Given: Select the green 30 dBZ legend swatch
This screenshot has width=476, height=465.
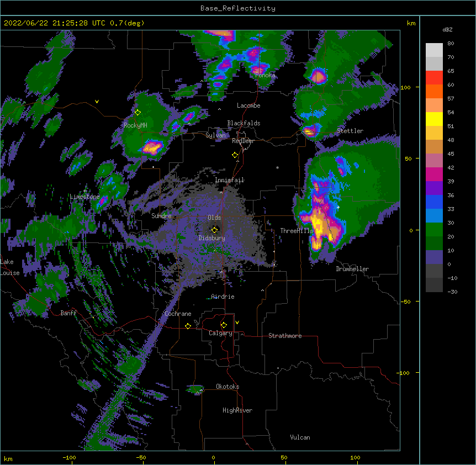Looking at the screenshot, I should 434,230.
